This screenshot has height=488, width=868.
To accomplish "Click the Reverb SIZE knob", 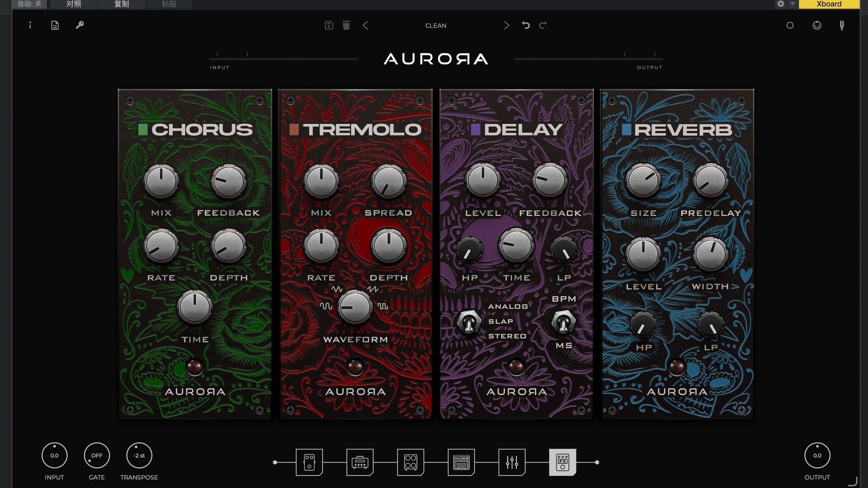I will [x=643, y=181].
